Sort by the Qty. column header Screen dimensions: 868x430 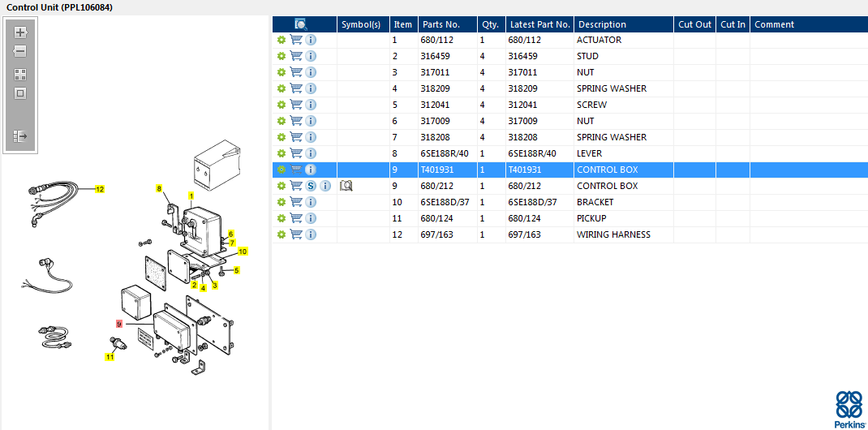coord(491,24)
